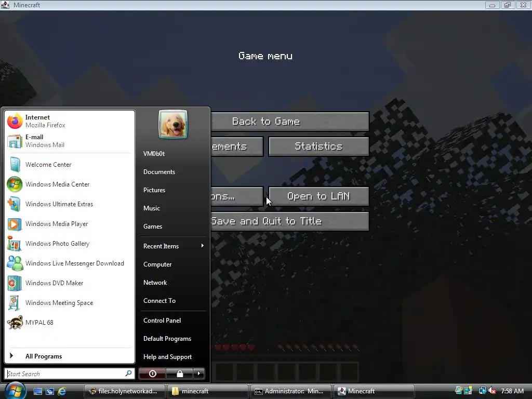Click Save and Quit to Title

click(x=289, y=221)
